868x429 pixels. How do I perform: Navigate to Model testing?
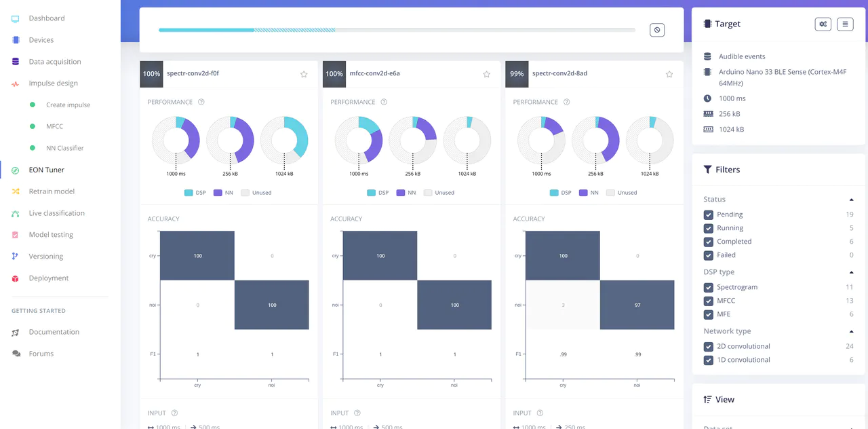(51, 235)
